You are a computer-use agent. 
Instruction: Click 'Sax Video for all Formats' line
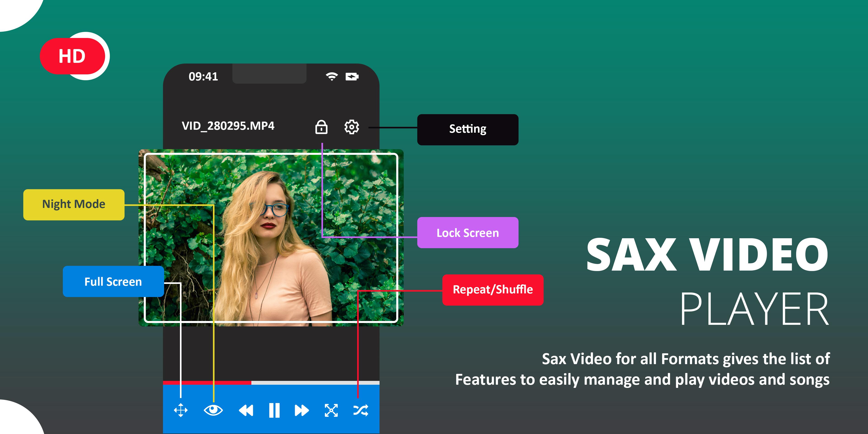tap(686, 359)
